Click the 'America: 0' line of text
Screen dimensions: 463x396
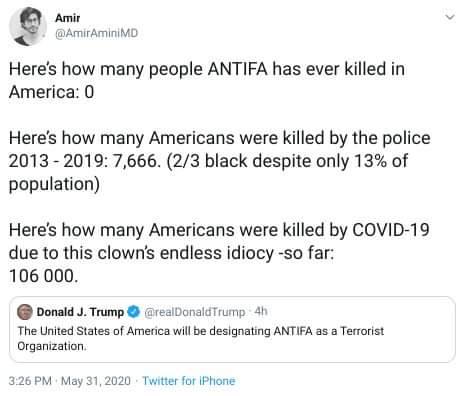[52, 92]
